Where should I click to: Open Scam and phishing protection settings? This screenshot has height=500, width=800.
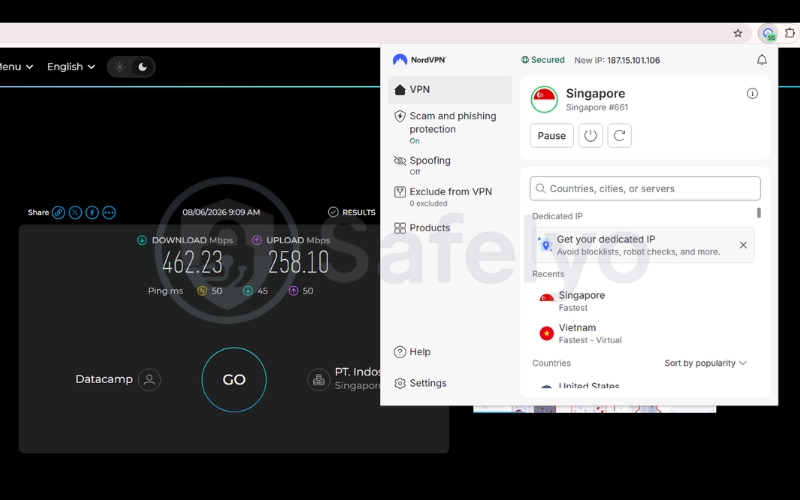449,128
